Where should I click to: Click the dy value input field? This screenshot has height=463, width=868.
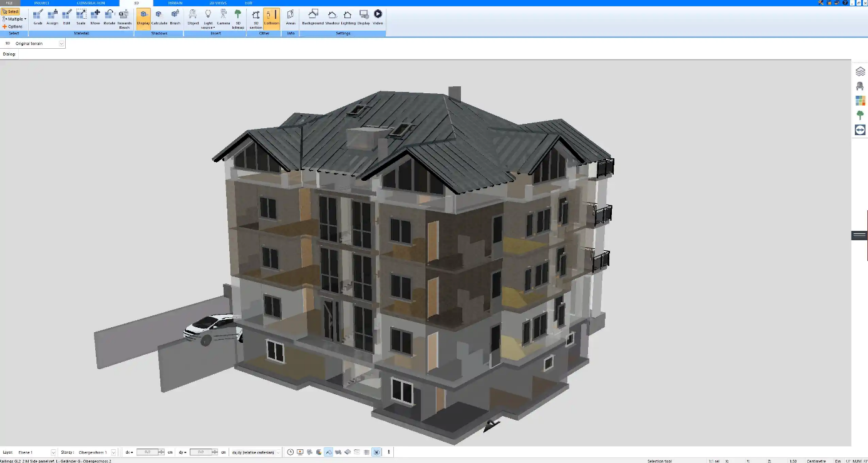pyautogui.click(x=200, y=452)
